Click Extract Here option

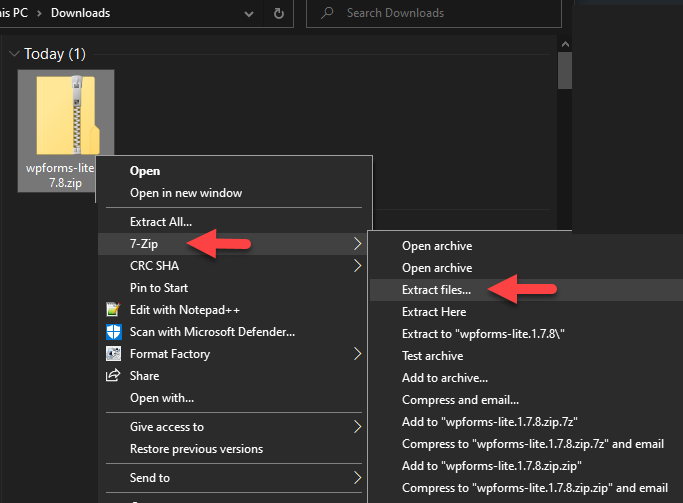click(434, 312)
